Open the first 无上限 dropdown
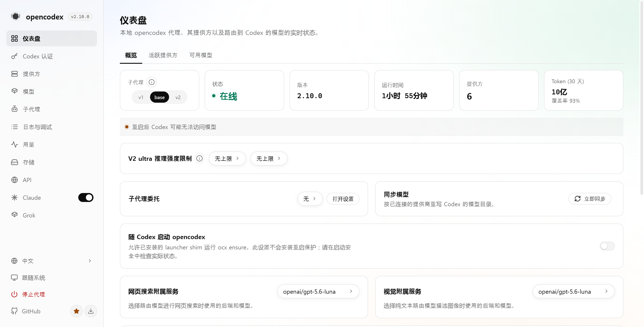This screenshot has height=327, width=644. [x=227, y=159]
